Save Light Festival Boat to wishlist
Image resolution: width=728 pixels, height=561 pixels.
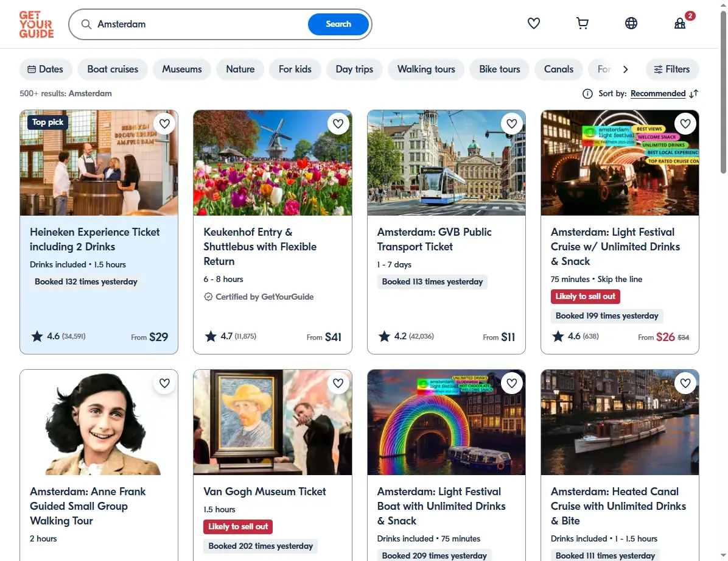tap(512, 383)
